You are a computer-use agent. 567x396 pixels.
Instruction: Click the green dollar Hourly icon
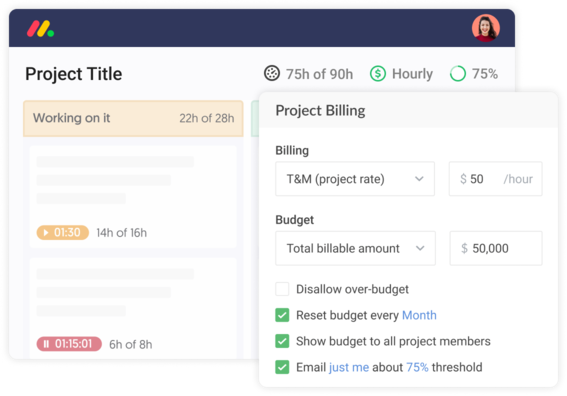pyautogui.click(x=378, y=73)
